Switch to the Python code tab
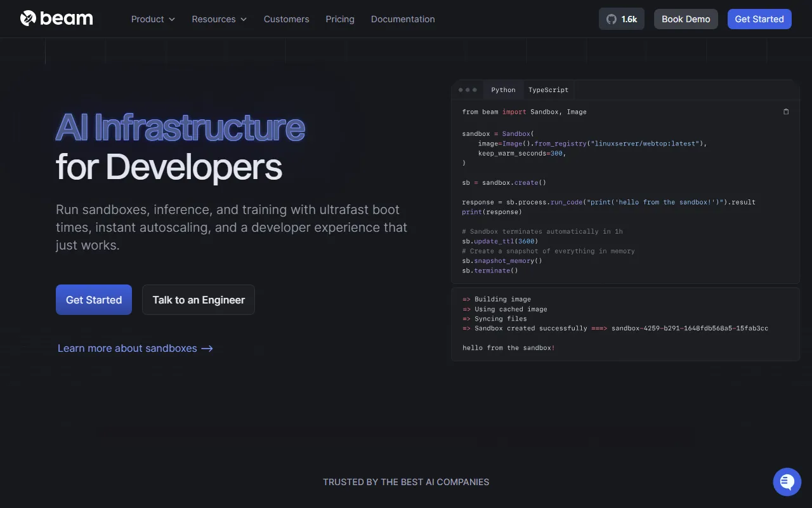The width and height of the screenshot is (812, 508). pyautogui.click(x=503, y=90)
